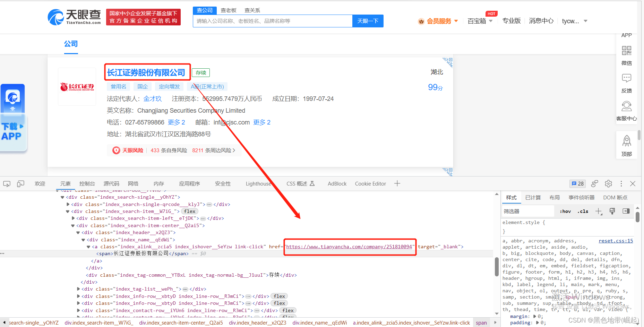Viewport: 644px width, 327px height.
Task: Click 更多 2 next to phone number
Action: 177,122
